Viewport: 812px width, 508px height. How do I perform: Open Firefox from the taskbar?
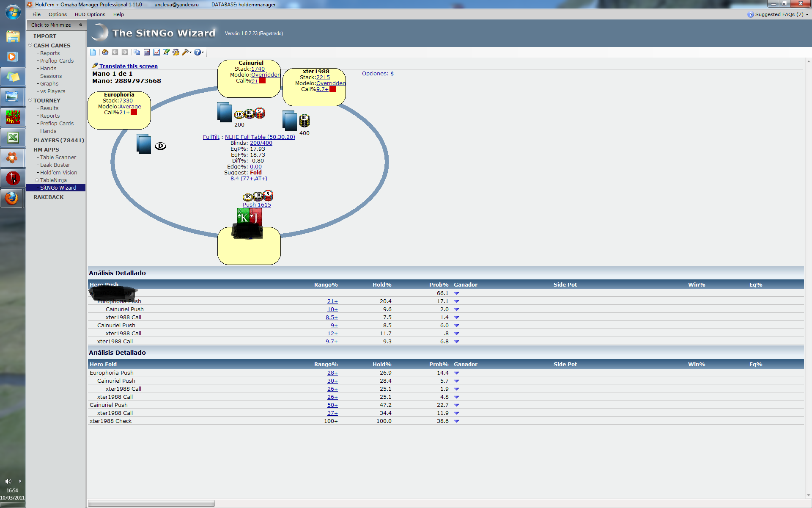pos(12,198)
